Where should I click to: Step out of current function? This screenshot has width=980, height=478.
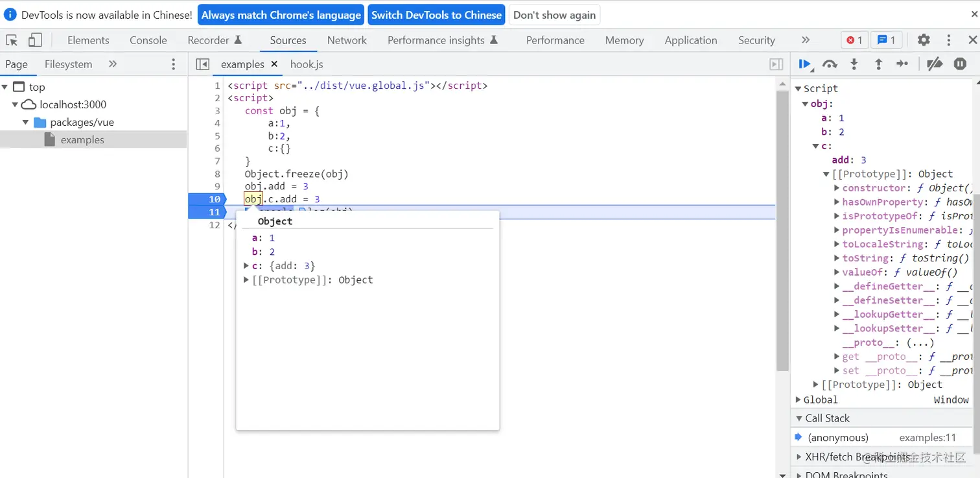tap(878, 64)
